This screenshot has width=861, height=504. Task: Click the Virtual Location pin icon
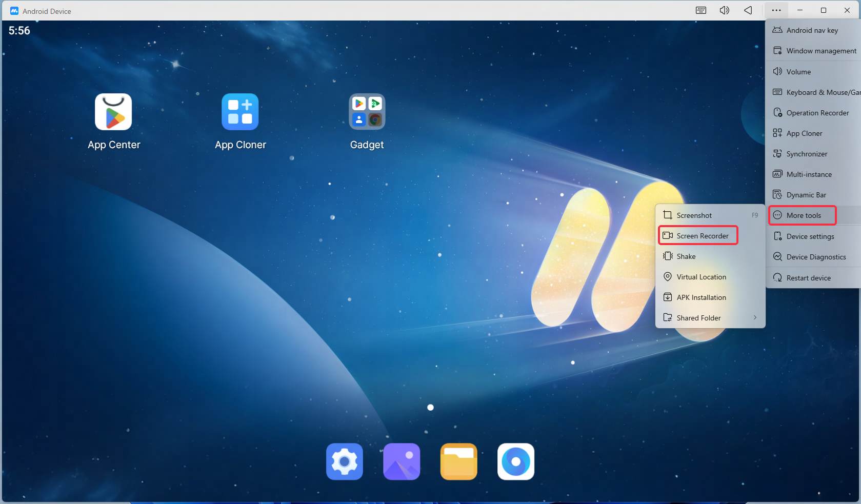pos(668,276)
